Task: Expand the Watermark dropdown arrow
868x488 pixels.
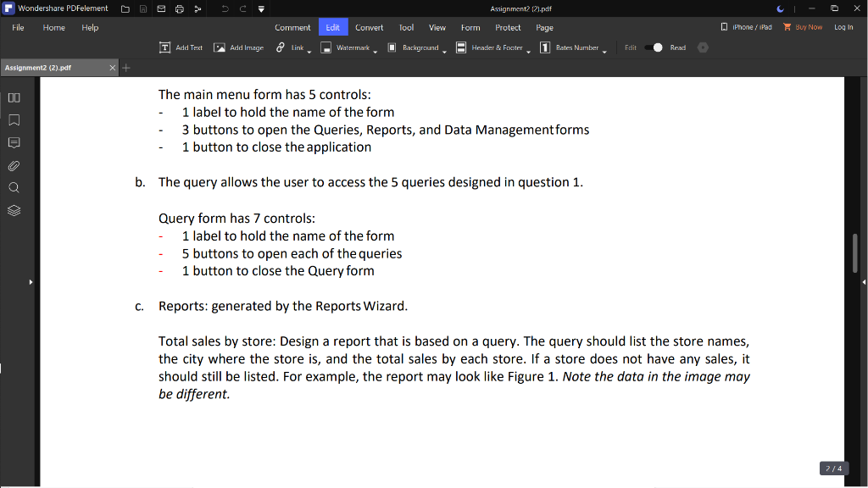Action: coord(375,52)
